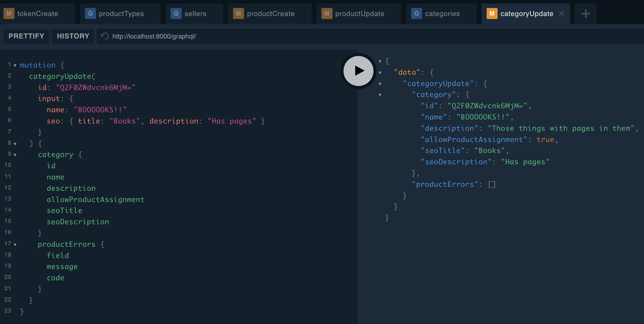644x324 pixels.
Task: Collapse the category block at line 9
Action: click(x=15, y=155)
